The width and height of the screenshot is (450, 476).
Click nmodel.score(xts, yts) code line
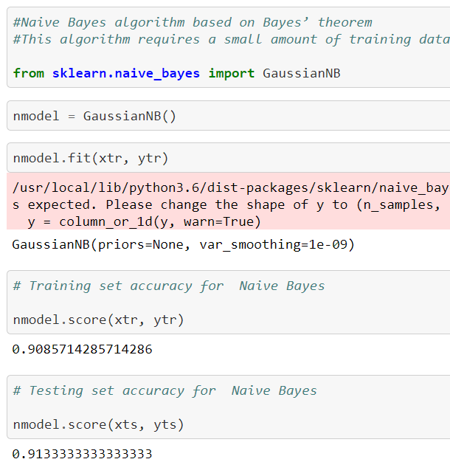pos(99,424)
